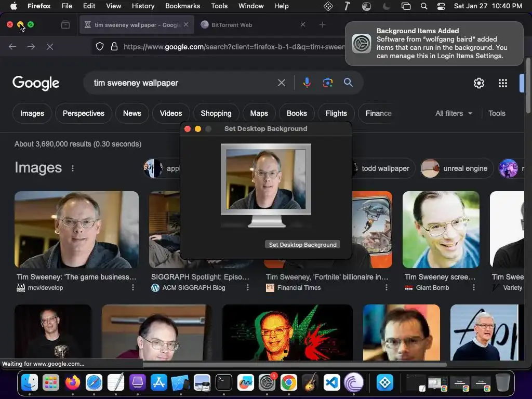The width and height of the screenshot is (532, 399).
Task: Open the Firefox File menu
Action: coord(66,6)
